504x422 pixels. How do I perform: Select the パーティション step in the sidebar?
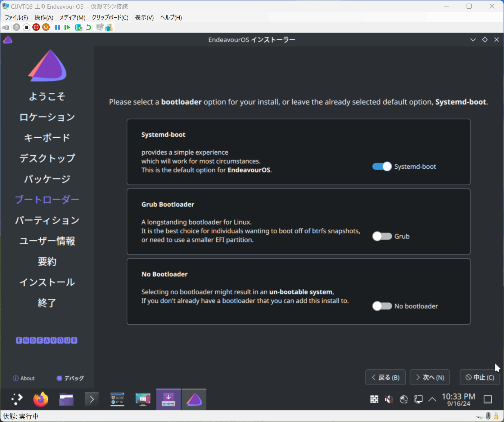click(47, 220)
